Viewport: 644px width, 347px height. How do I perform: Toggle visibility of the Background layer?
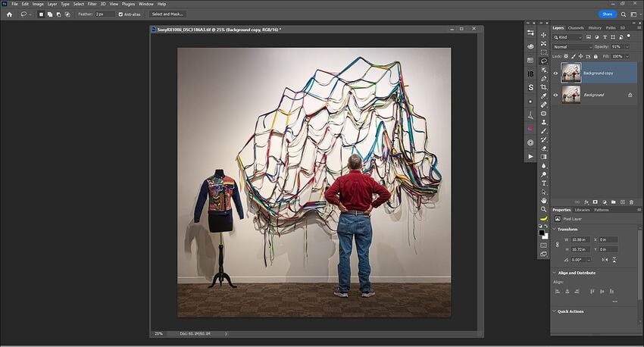(x=555, y=95)
